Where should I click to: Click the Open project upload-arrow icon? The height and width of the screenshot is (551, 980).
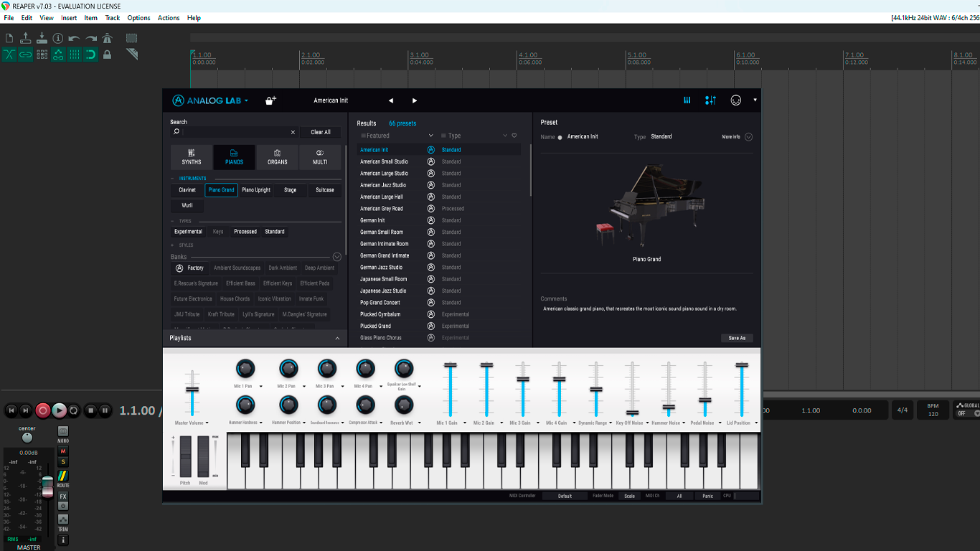26,38
